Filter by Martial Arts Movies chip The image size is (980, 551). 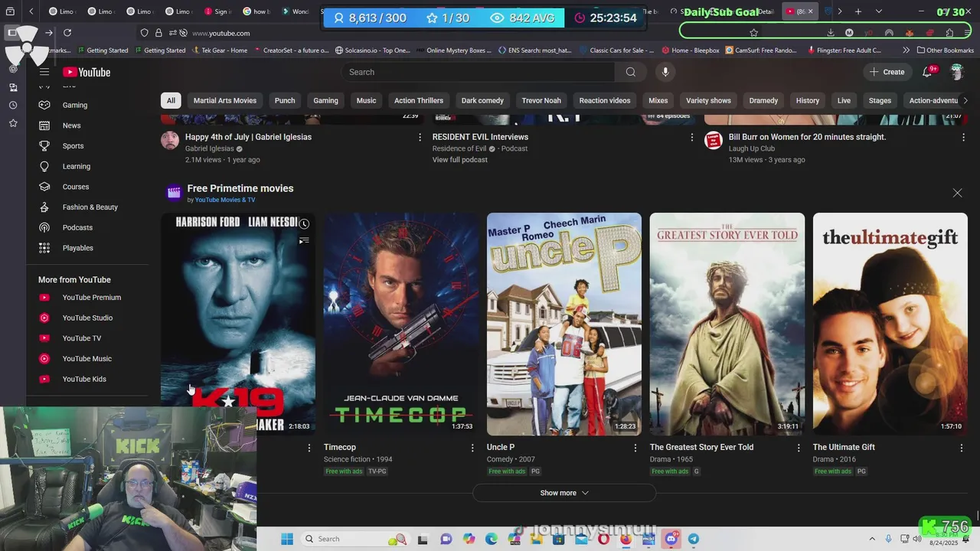[x=225, y=100]
